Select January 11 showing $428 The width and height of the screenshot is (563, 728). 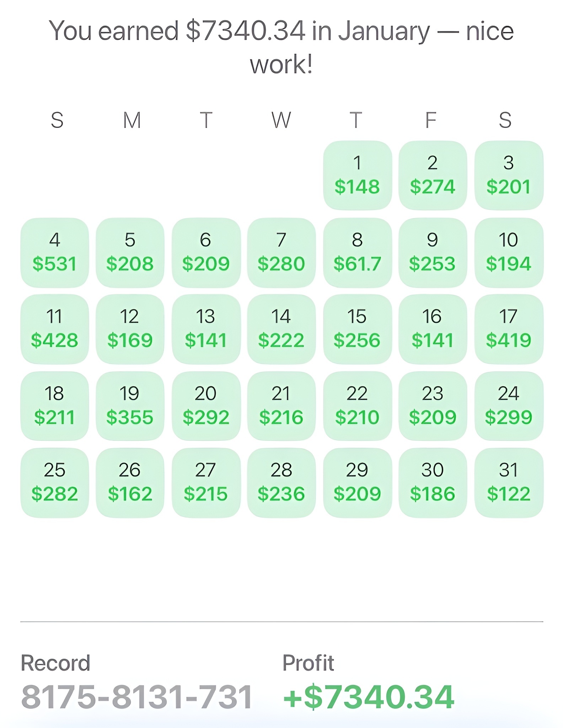tap(54, 329)
